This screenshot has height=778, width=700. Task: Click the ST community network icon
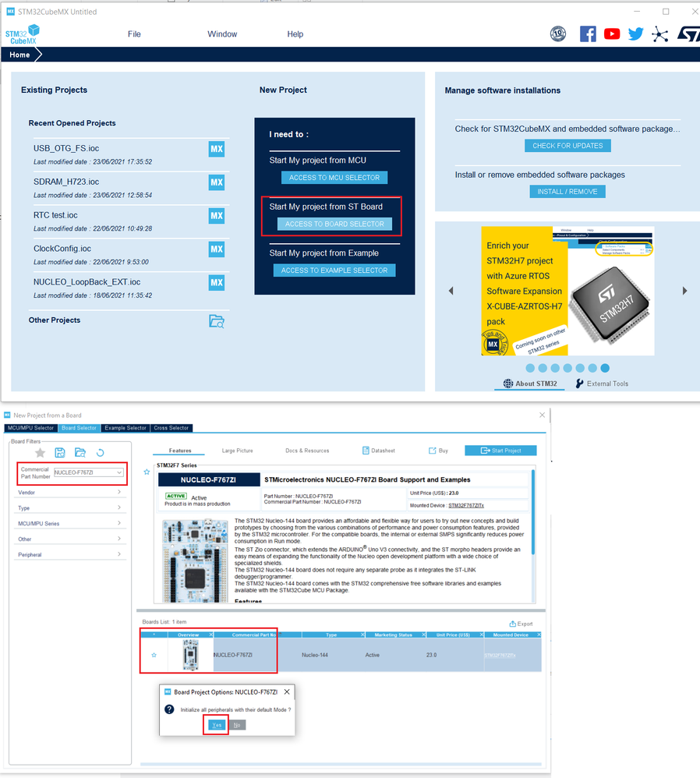(x=659, y=34)
